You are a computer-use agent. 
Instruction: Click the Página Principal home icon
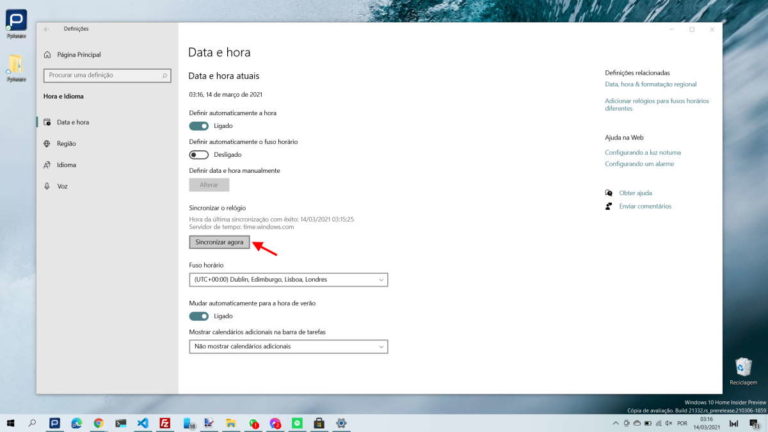tap(47, 55)
